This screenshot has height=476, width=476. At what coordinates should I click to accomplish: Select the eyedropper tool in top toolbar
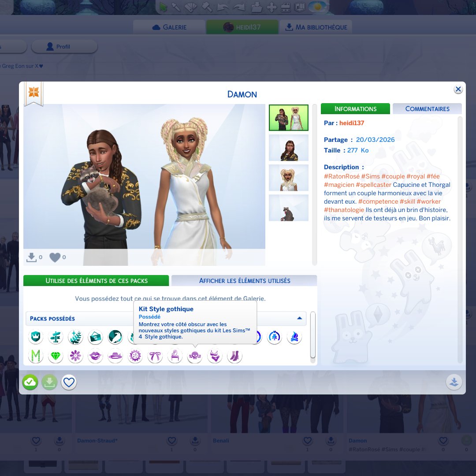(x=176, y=7)
